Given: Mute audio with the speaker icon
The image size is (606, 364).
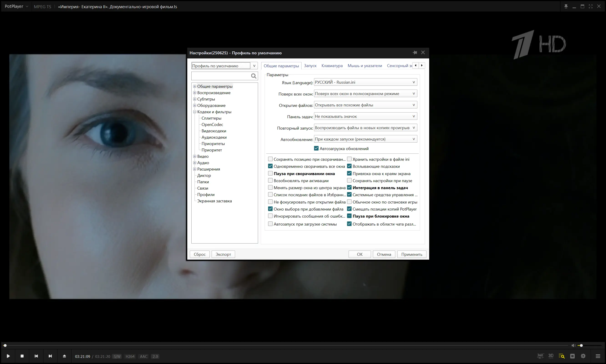Looking at the screenshot, I should 573,346.
